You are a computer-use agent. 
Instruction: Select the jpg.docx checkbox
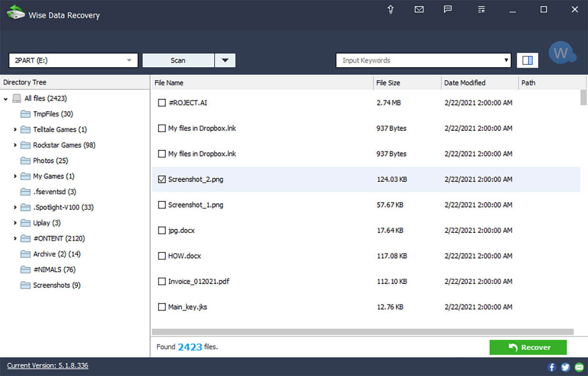coord(161,230)
